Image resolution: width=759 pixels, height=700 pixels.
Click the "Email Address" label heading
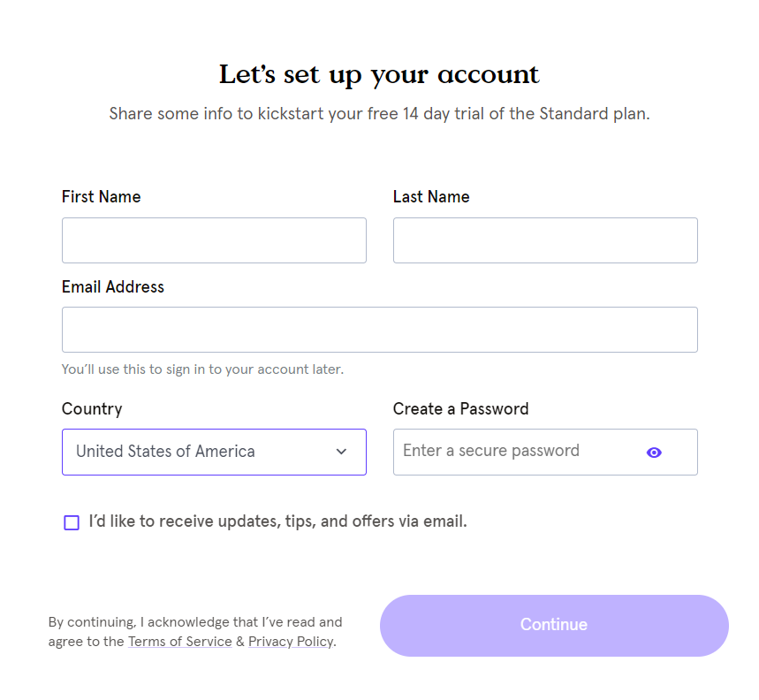tap(113, 287)
